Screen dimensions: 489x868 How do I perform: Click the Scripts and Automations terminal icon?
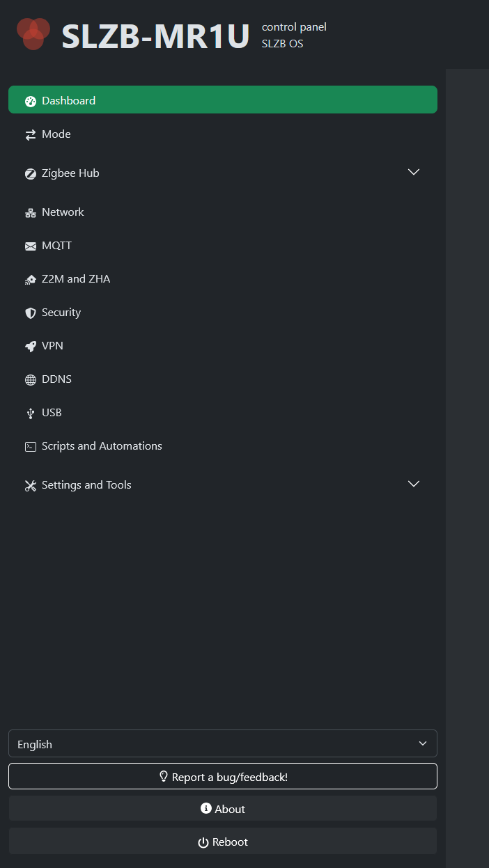tap(31, 447)
